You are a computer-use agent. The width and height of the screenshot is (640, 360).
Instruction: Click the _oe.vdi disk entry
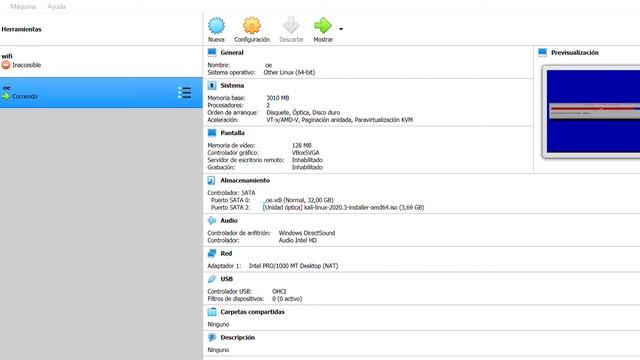click(x=298, y=200)
